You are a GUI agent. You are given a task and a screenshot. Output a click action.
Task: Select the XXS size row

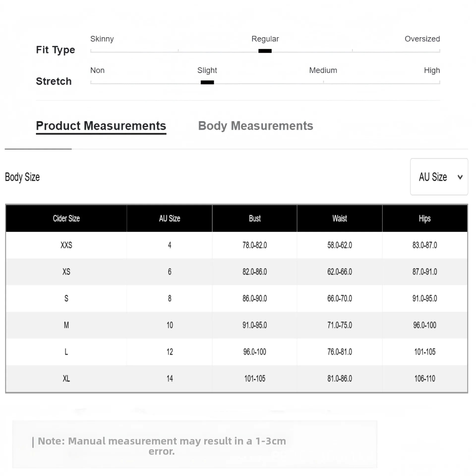(x=66, y=245)
